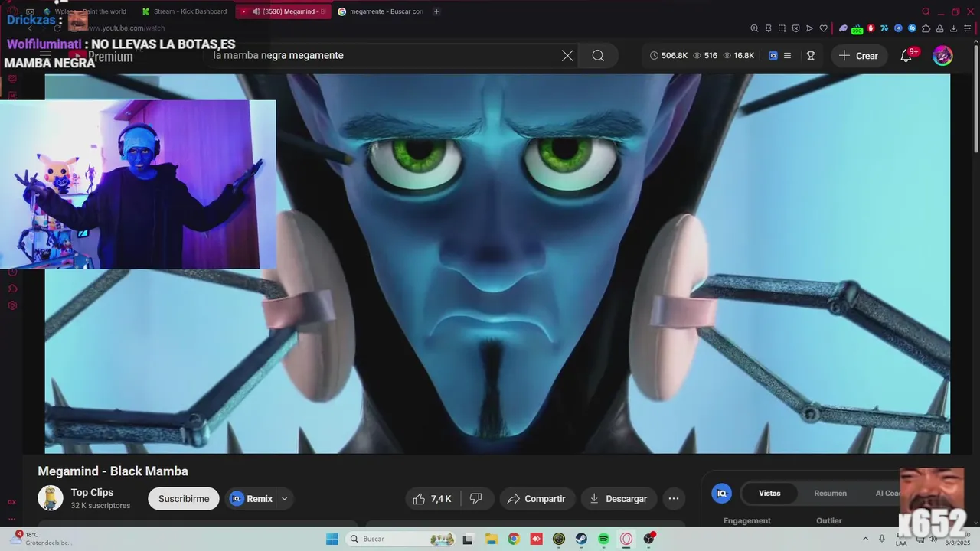Click the Suscribirme button
980x551 pixels.
184,499
